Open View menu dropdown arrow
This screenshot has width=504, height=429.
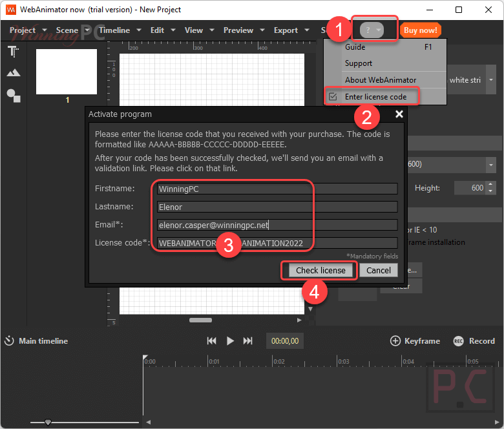[x=212, y=30]
